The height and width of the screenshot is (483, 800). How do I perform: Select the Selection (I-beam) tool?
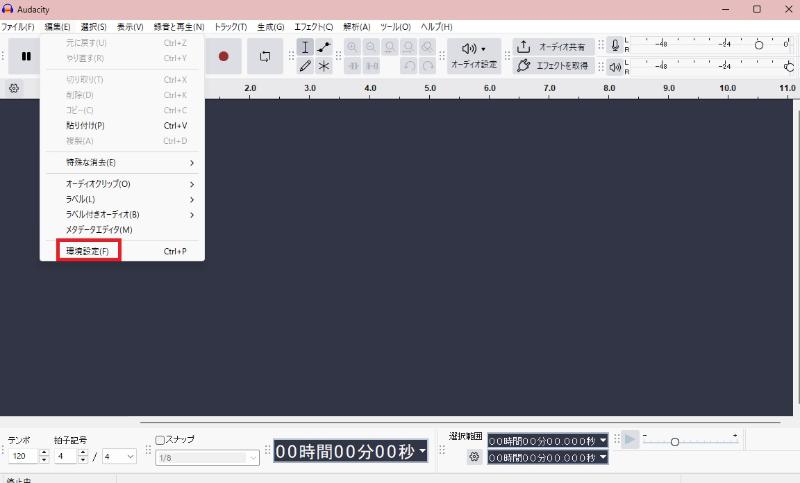(x=305, y=47)
